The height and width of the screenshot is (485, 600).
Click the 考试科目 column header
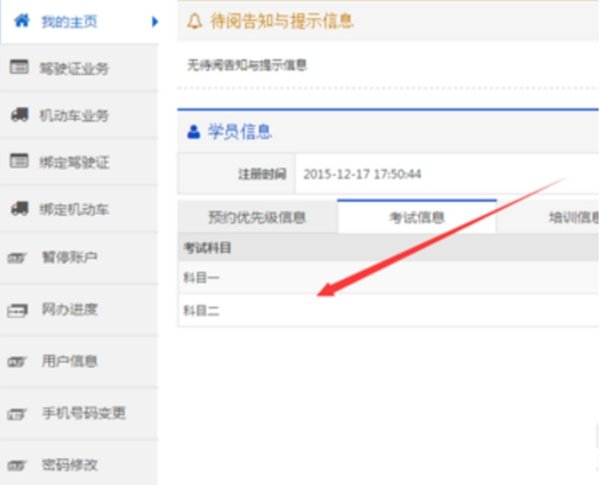[x=207, y=247]
